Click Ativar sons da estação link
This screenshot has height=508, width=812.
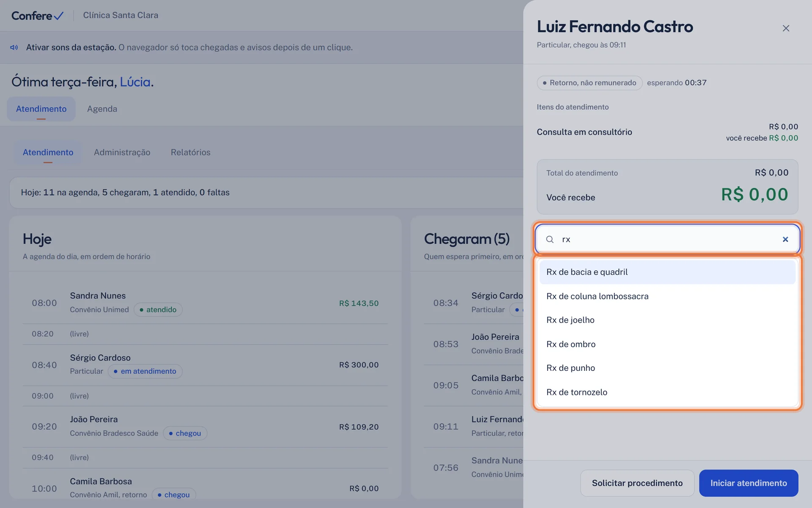[71, 47]
